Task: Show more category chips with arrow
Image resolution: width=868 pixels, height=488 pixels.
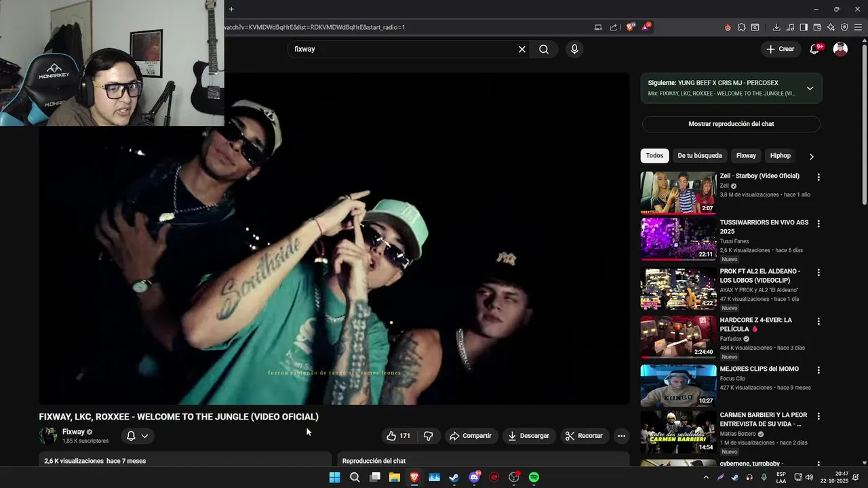Action: (x=811, y=156)
